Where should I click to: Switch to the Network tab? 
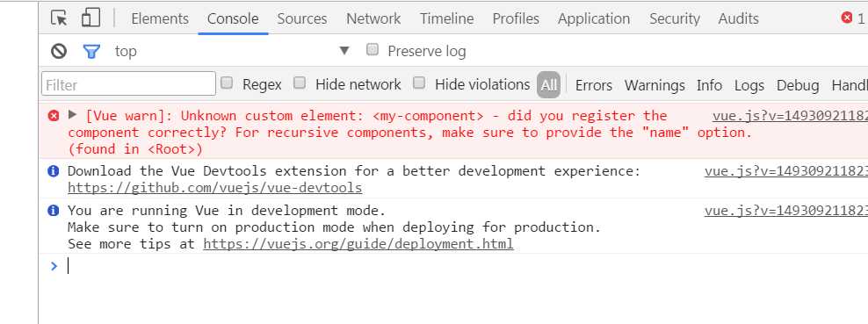[373, 18]
